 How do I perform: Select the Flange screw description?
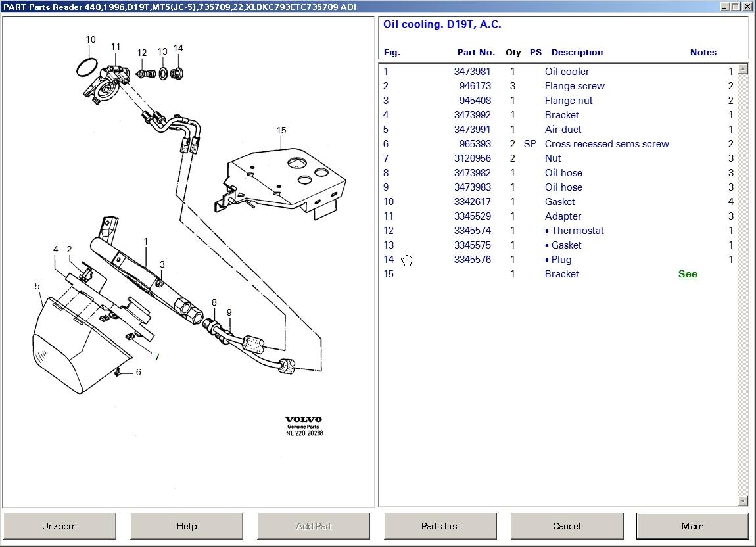[575, 86]
